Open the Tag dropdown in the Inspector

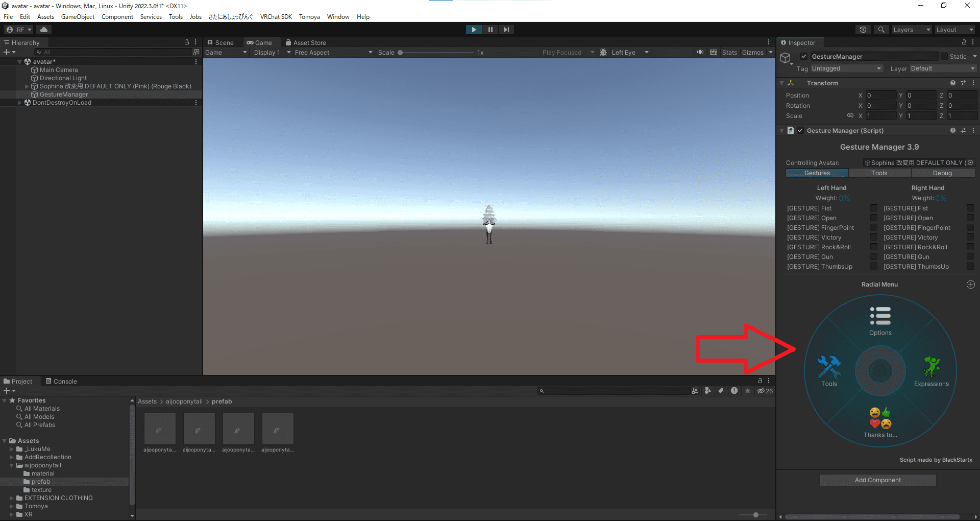click(846, 68)
